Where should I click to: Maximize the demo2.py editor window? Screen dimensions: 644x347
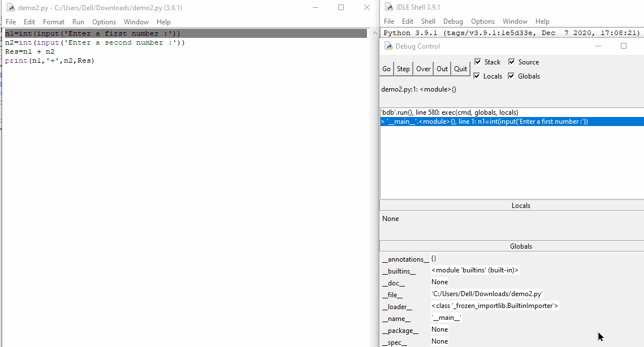[x=341, y=8]
